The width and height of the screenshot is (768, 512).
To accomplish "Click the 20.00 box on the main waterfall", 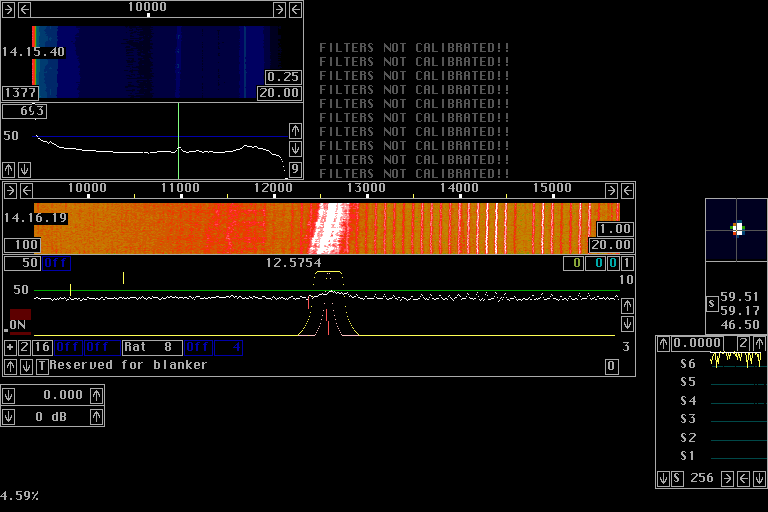I will point(611,245).
